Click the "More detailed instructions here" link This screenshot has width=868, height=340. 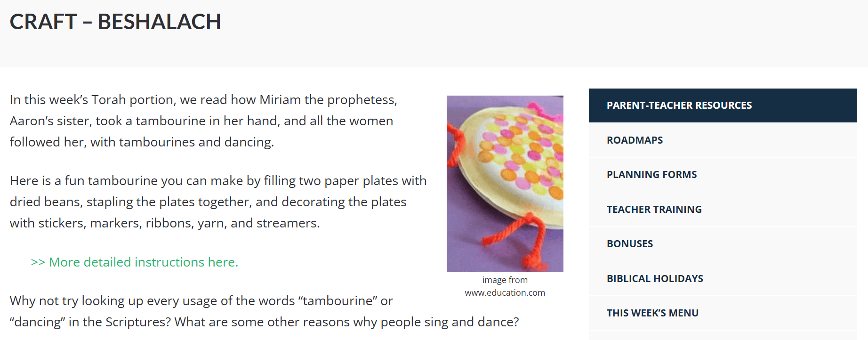click(x=135, y=262)
